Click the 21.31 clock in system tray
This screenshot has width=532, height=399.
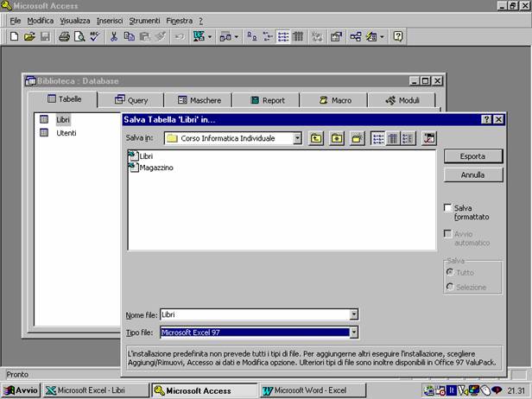coord(516,391)
